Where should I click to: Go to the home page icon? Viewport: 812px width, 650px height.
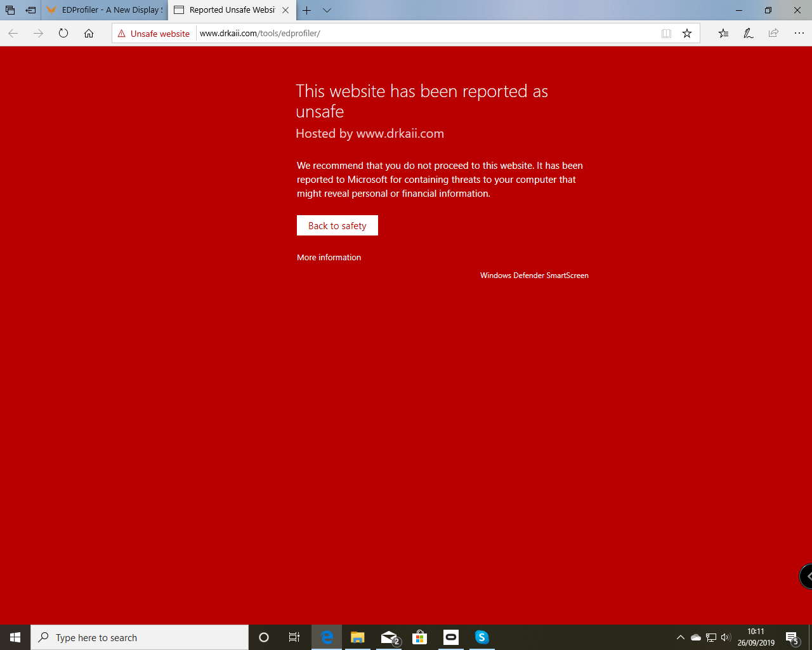pos(89,34)
